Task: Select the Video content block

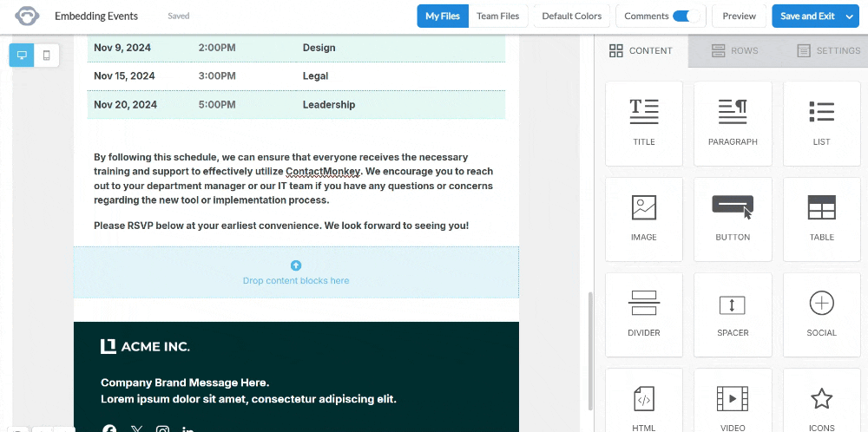Action: click(x=733, y=401)
